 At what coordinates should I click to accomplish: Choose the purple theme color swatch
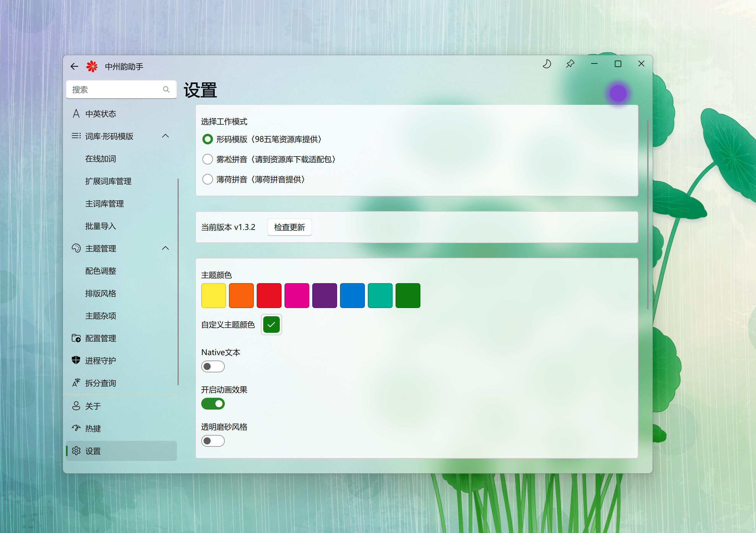point(324,296)
